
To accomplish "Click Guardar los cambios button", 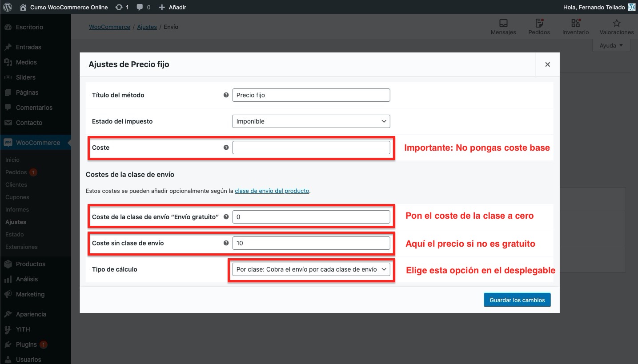I will click(x=517, y=300).
